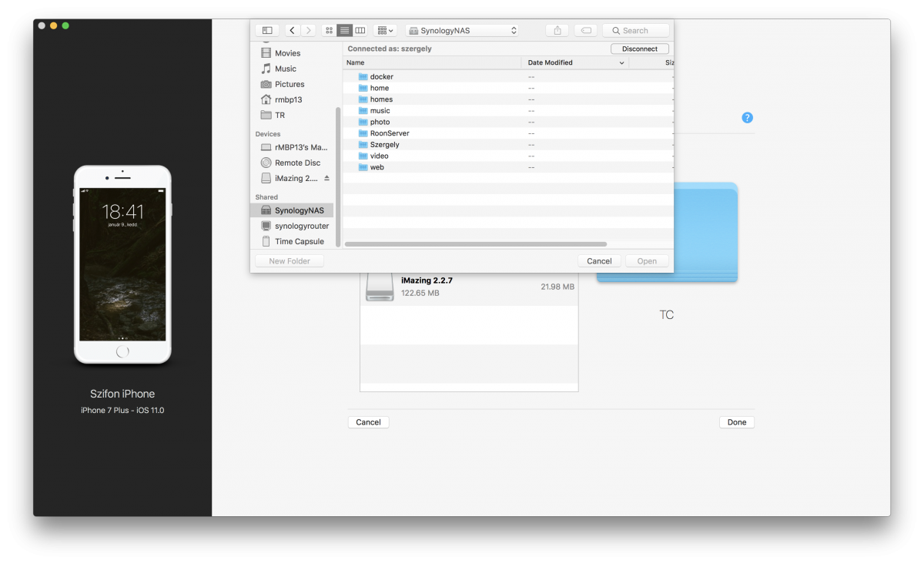Click the Search field
Screen dimensions: 924x564
point(636,30)
